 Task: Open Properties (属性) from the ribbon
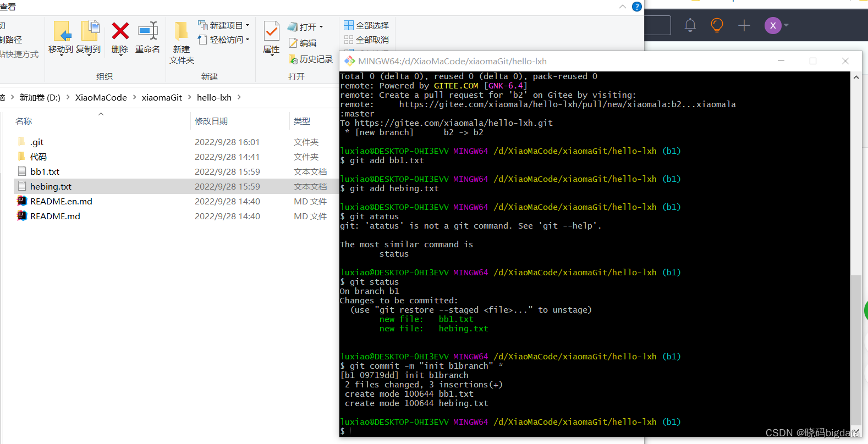coord(271,32)
